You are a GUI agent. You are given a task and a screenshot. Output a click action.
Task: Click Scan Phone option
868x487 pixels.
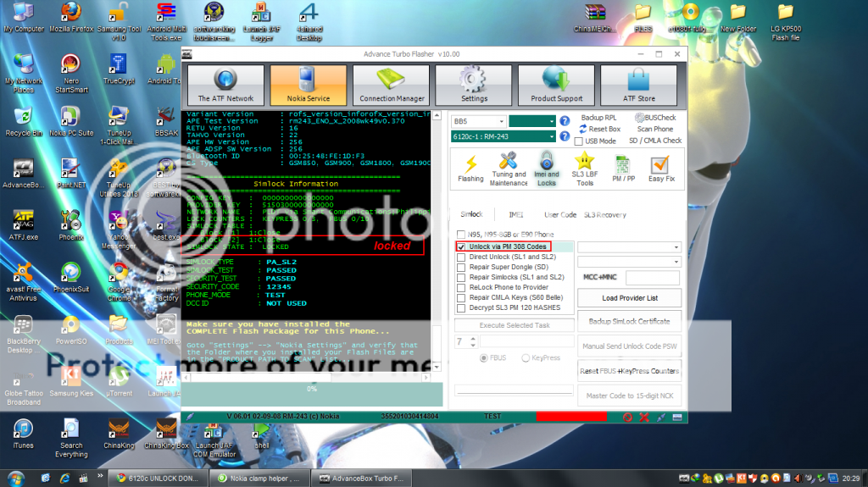tap(655, 129)
